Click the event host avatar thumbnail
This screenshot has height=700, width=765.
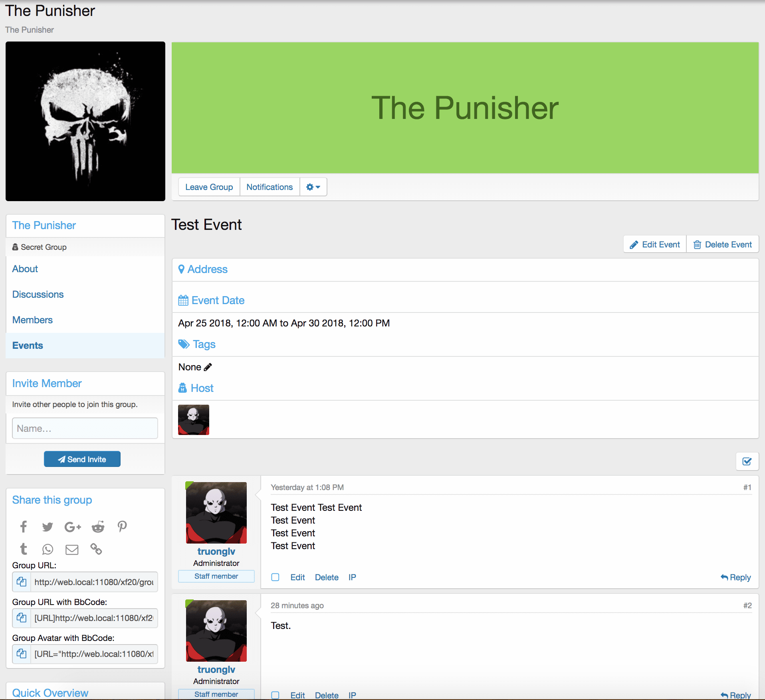tap(194, 420)
